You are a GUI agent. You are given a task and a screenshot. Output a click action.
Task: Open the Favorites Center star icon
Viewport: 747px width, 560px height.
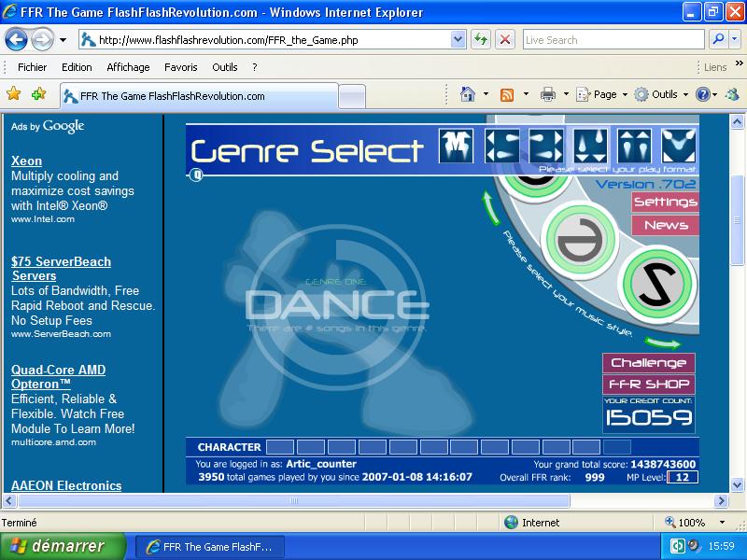click(x=14, y=94)
